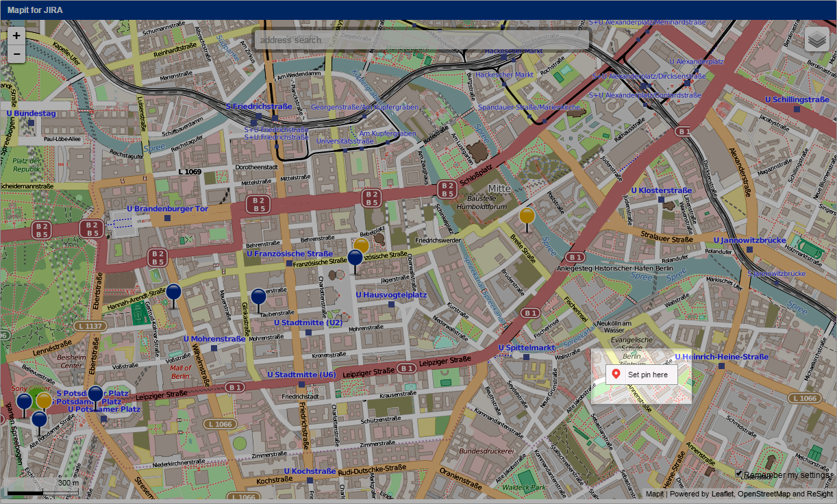Select orange pin next to Sony Center
The image size is (837, 504).
44,400
